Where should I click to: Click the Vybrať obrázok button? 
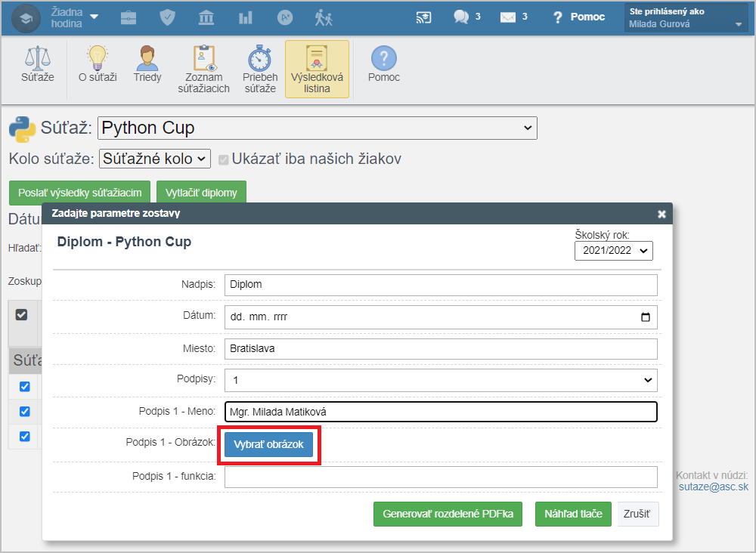click(268, 445)
